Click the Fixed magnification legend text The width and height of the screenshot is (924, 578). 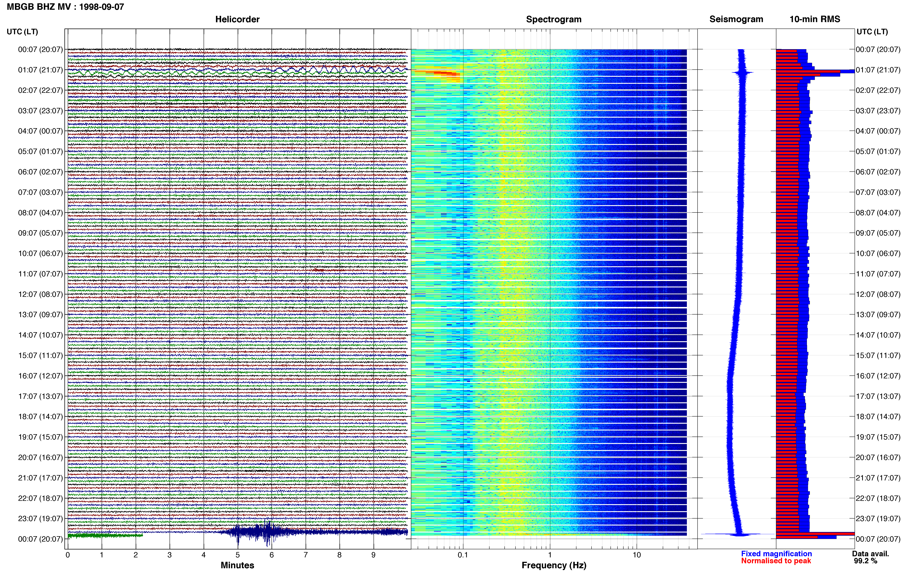click(776, 554)
